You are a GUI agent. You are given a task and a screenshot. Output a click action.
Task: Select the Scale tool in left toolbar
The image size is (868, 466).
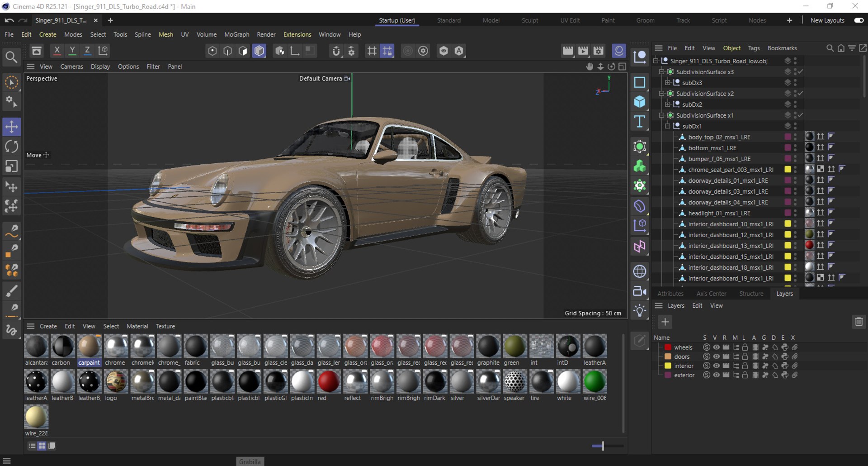(x=11, y=166)
